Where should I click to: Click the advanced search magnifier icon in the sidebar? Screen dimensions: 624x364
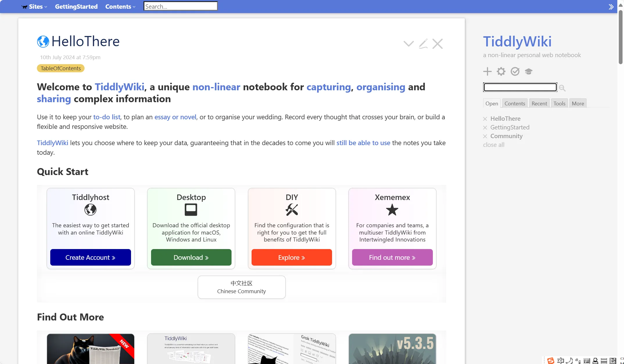click(562, 88)
